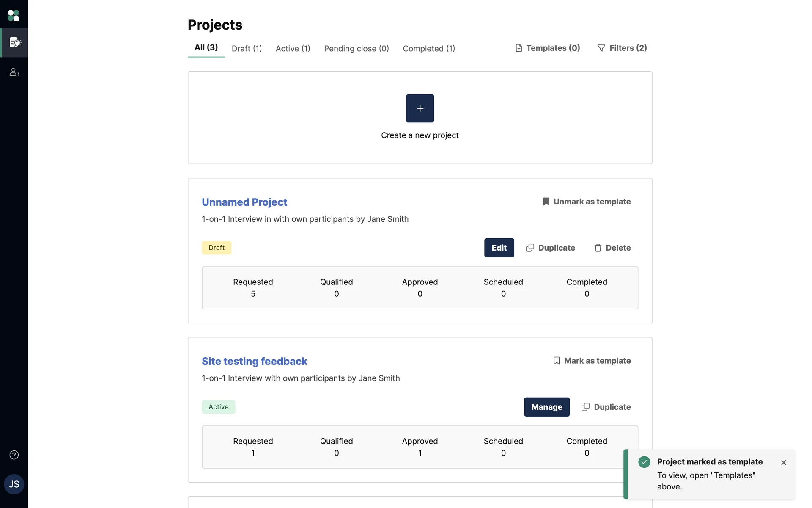Edit the Unnamed Project

click(x=499, y=248)
